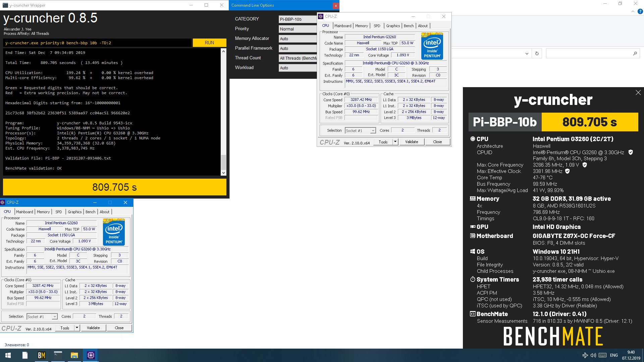Open CPU-Z from the taskbar

[91, 355]
